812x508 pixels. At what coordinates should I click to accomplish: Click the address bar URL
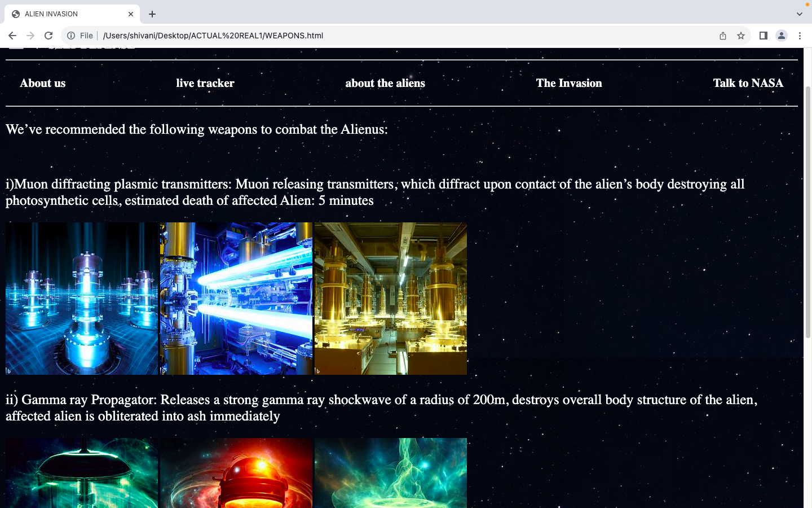[x=213, y=36]
